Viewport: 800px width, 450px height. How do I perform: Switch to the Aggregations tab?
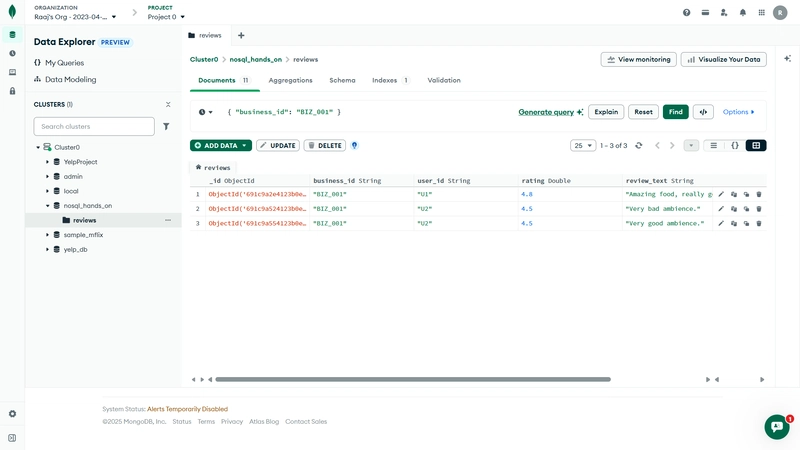pyautogui.click(x=290, y=80)
